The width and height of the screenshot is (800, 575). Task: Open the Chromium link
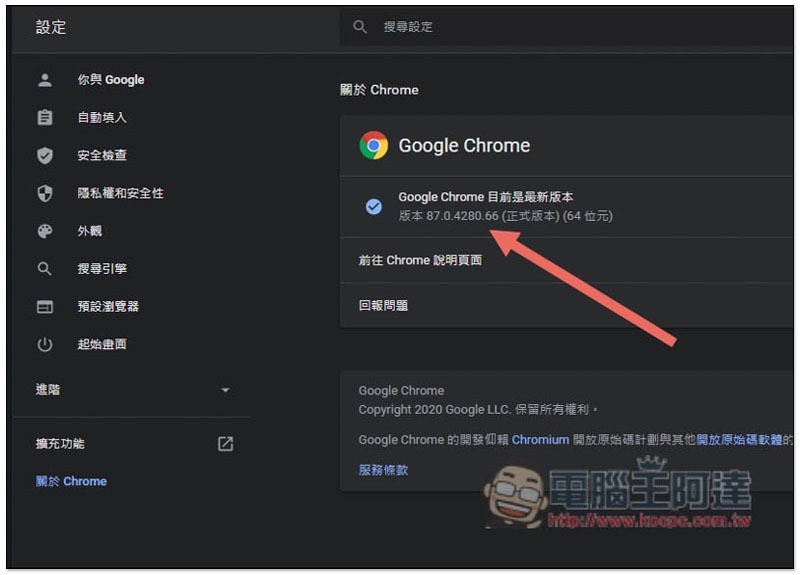tap(540, 440)
